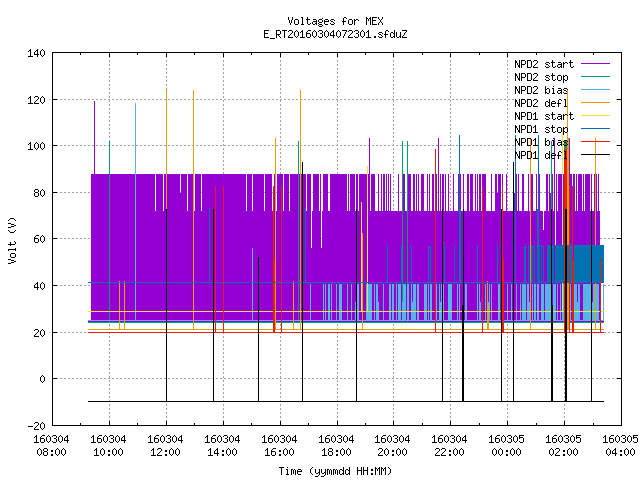Click the -20 y-axis tick value
The height and width of the screenshot is (480, 640).
(36, 426)
